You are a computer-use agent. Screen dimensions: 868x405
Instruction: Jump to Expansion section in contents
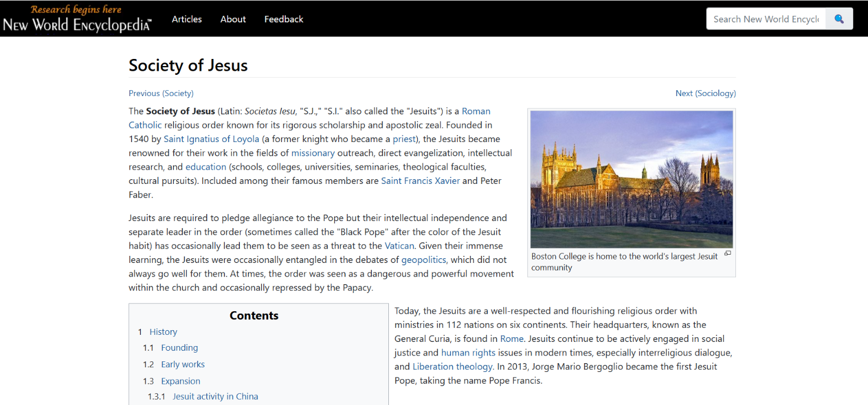[181, 381]
